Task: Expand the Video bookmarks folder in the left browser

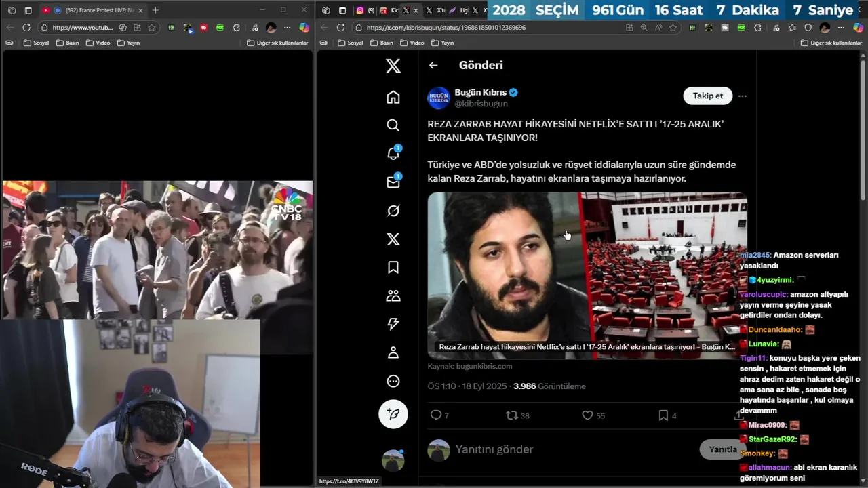Action: pos(98,43)
